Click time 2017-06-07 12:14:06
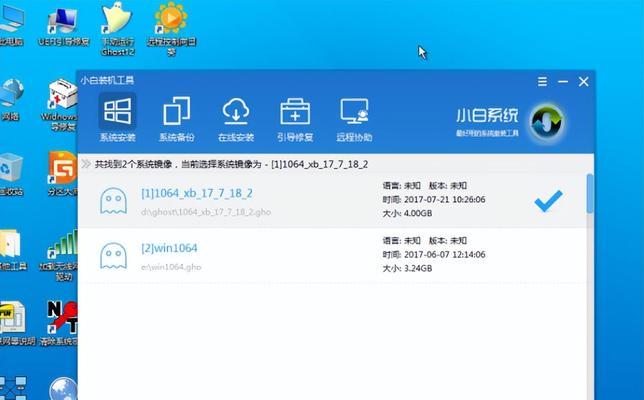 tap(445, 255)
